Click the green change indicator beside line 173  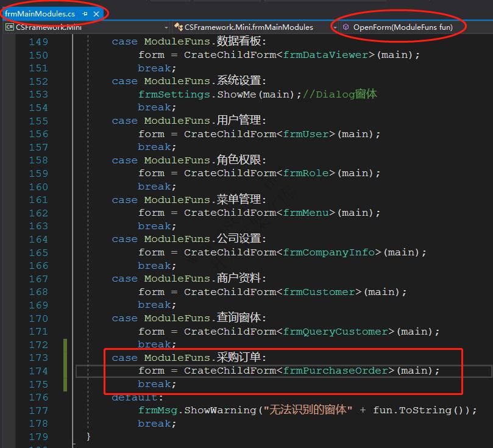65,357
